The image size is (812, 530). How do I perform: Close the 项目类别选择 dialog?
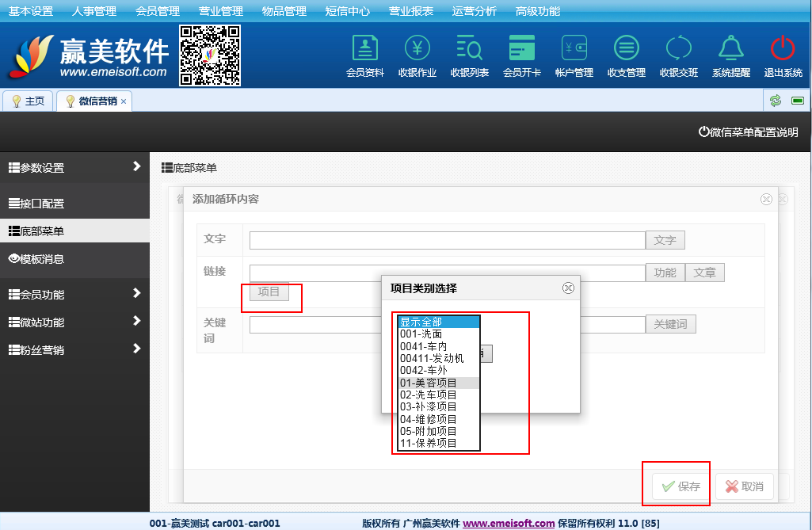tap(568, 288)
